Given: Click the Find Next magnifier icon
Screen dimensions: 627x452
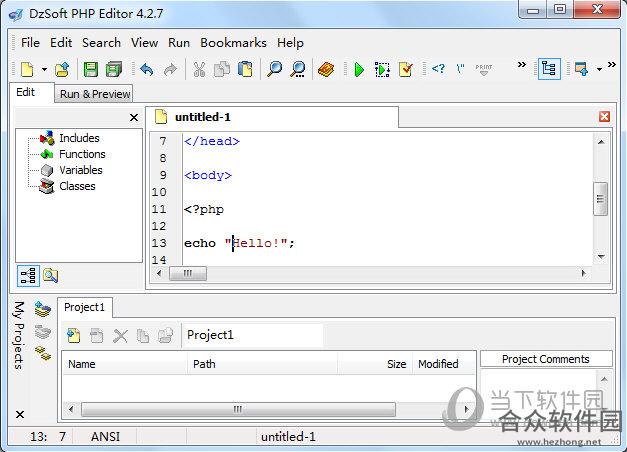Looking at the screenshot, I should 298,70.
